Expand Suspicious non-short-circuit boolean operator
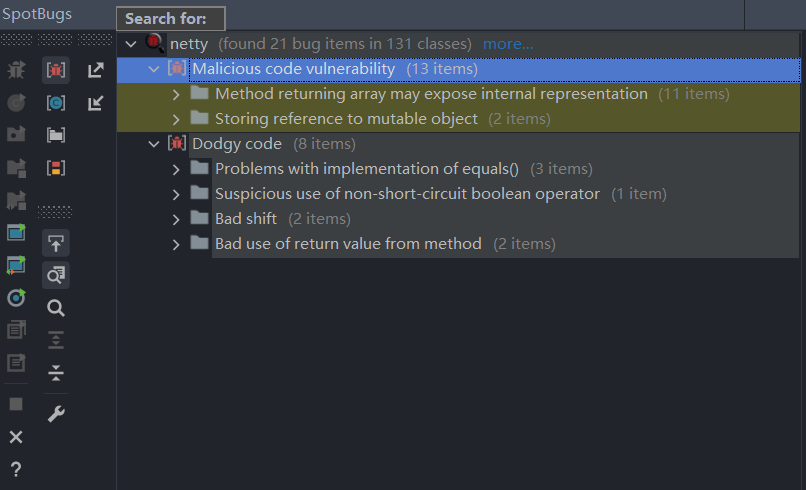Screen dimensions: 806x490 click(x=176, y=194)
